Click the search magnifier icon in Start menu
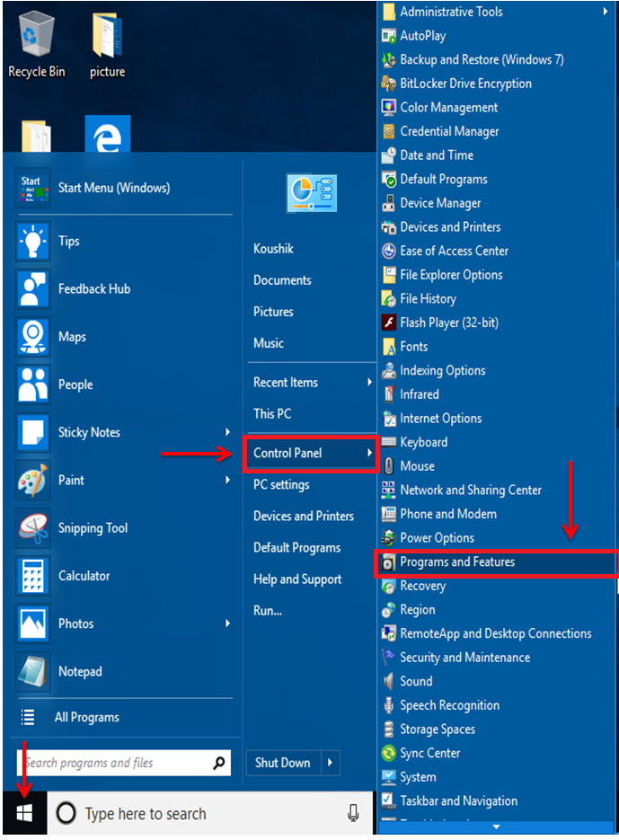The width and height of the screenshot is (619, 840). pos(218,763)
